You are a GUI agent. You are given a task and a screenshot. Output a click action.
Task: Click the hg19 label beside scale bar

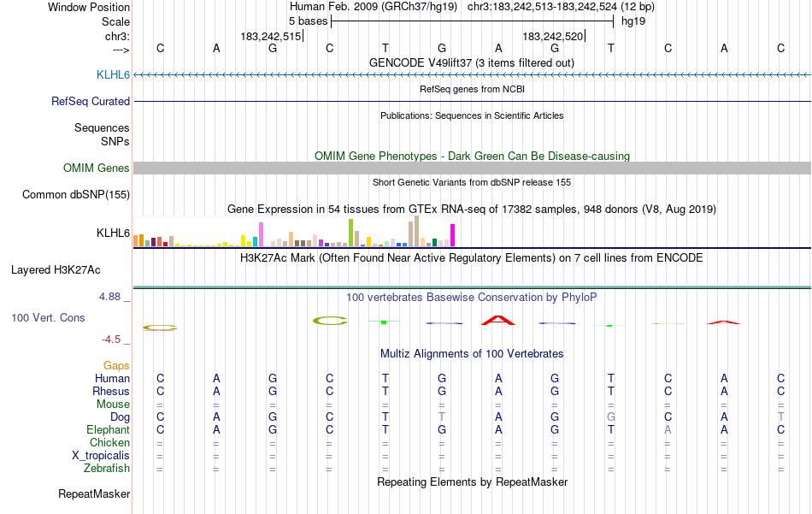pyautogui.click(x=633, y=21)
